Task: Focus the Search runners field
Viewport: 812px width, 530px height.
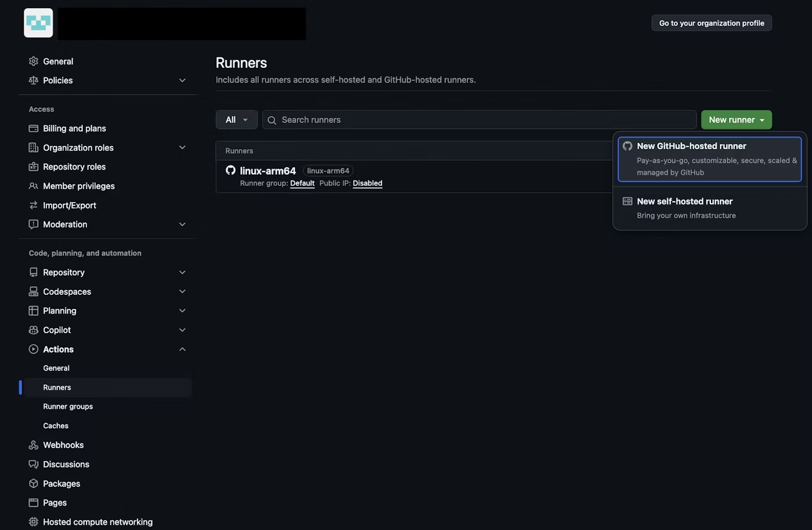Action: [x=479, y=120]
